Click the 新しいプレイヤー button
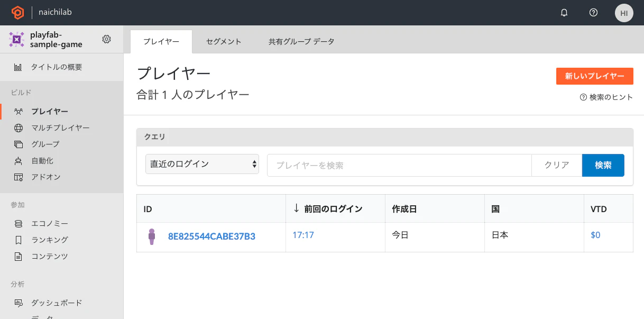The width and height of the screenshot is (644, 319). (x=595, y=76)
